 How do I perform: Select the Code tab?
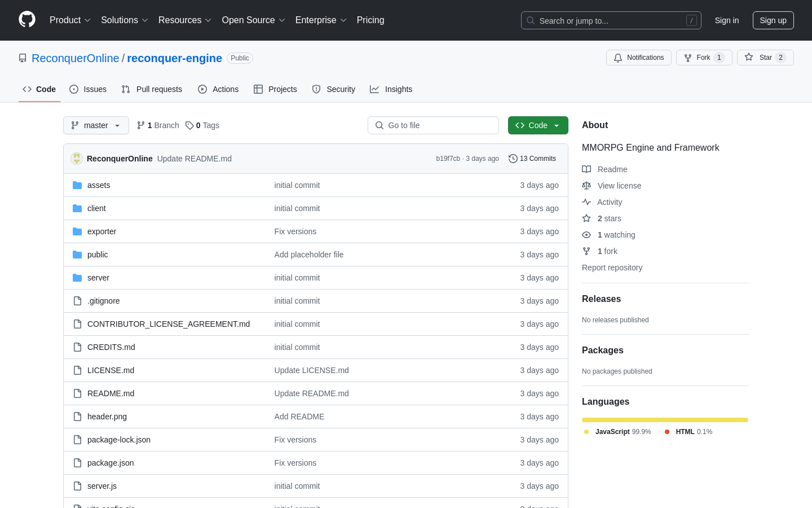[39, 89]
